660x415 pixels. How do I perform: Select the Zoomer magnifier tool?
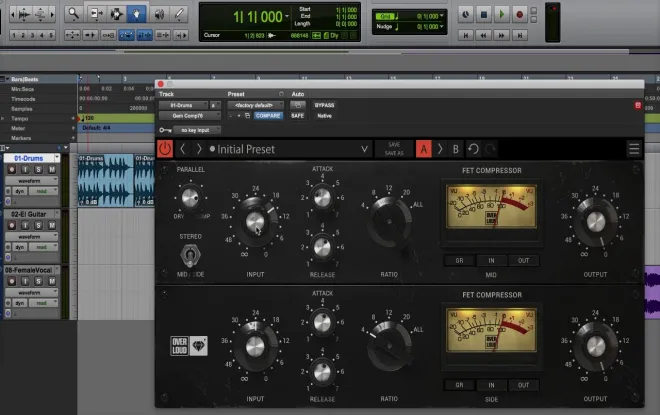tap(73, 14)
